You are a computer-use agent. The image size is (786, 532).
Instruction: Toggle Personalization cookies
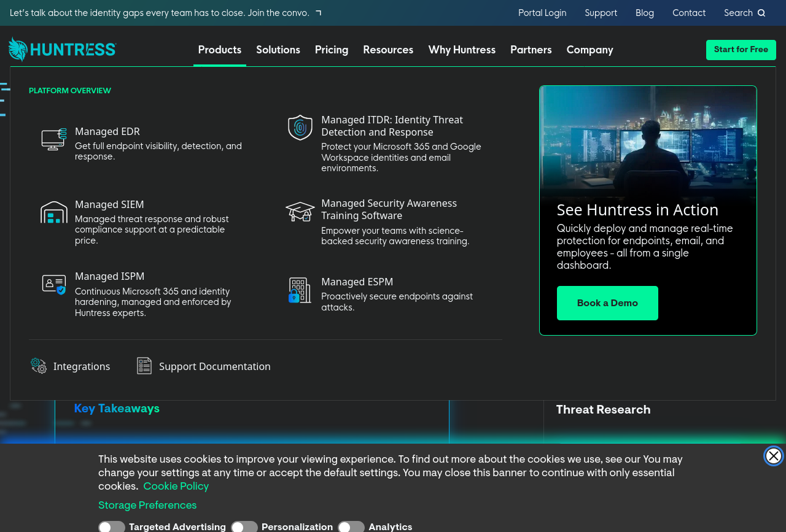coord(244,527)
